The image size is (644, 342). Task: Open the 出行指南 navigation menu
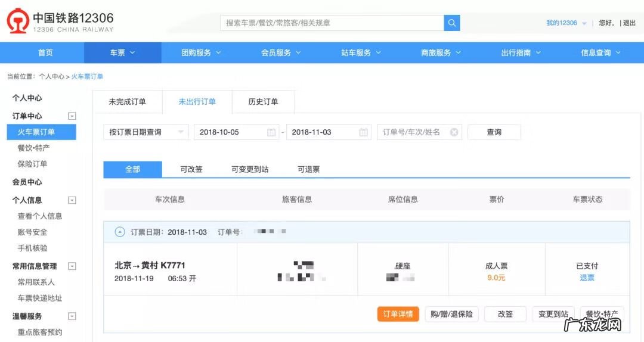pyautogui.click(x=521, y=52)
